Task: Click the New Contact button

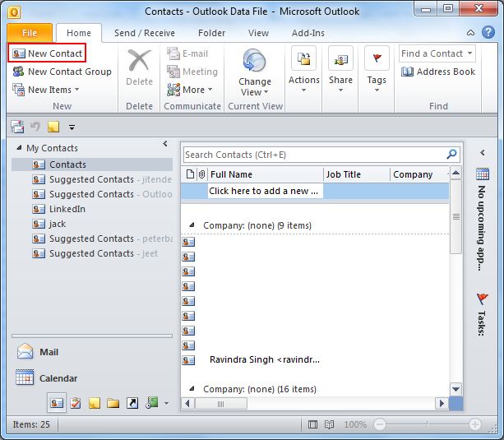Action: (x=47, y=53)
